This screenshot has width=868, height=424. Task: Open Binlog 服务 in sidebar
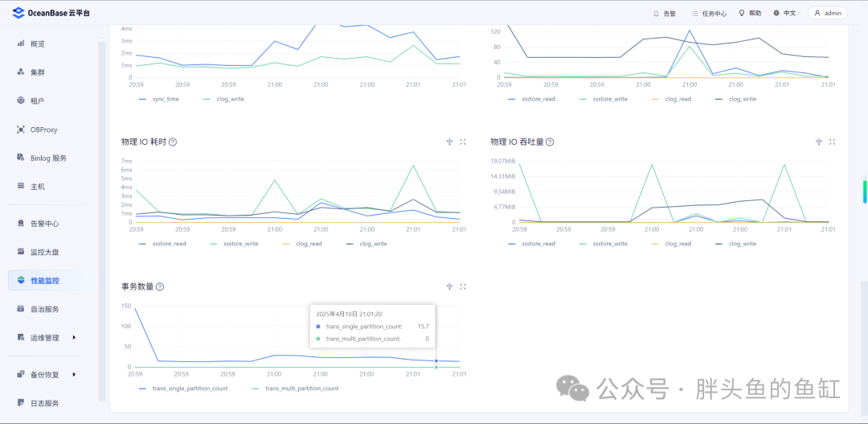tap(49, 158)
